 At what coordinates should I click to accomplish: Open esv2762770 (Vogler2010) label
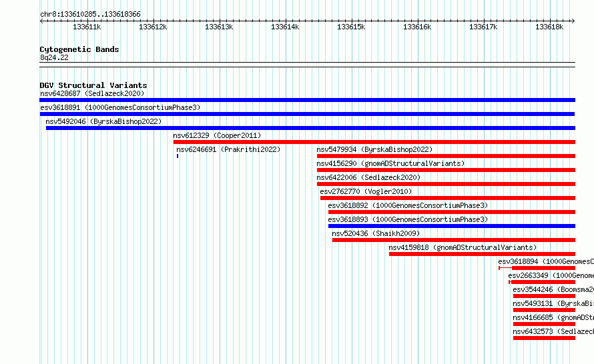coord(366,191)
